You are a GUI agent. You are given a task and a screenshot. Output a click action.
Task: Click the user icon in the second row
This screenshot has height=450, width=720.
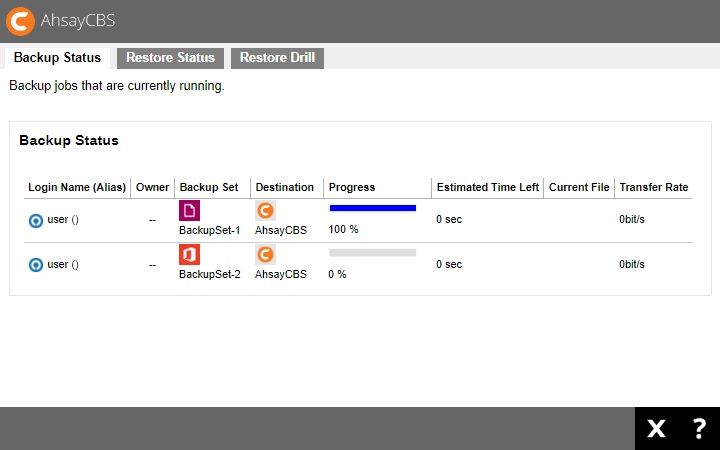coord(36,265)
